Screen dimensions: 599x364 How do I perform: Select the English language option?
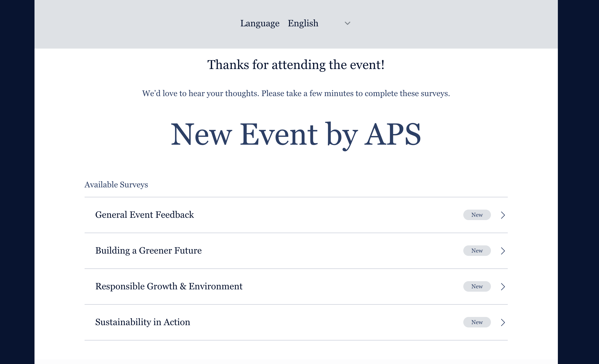(x=303, y=23)
